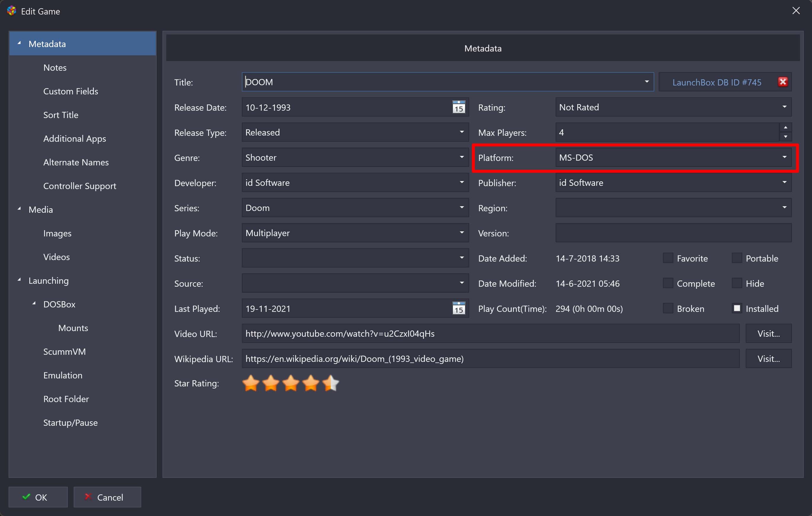The width and height of the screenshot is (812, 516).
Task: Click OK to save changes
Action: [x=38, y=497]
